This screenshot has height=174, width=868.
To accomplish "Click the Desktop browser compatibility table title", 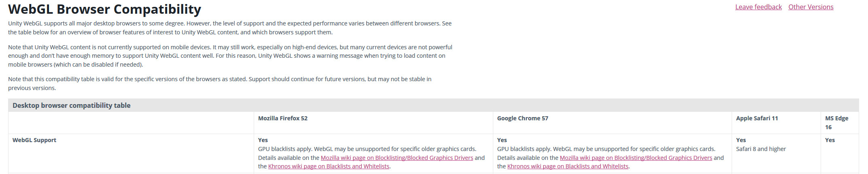I will (x=72, y=105).
